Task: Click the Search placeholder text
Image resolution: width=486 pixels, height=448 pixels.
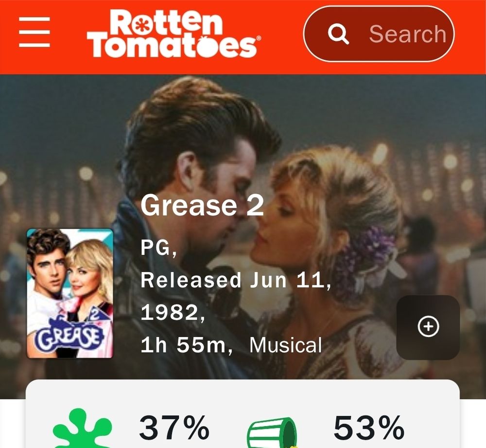Action: (x=408, y=34)
